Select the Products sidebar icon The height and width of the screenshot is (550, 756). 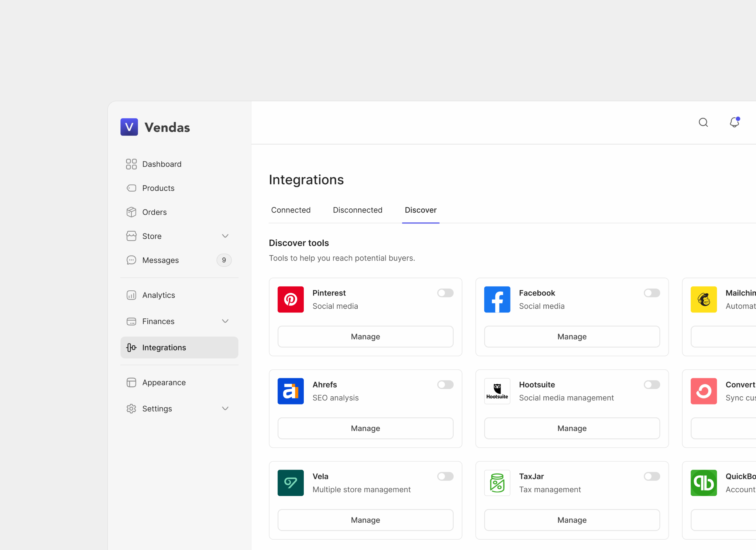(x=131, y=188)
